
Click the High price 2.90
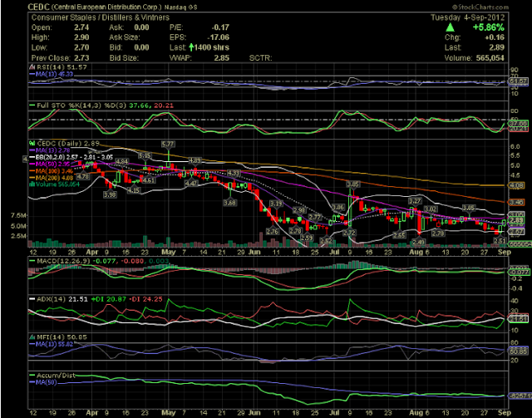coord(81,37)
